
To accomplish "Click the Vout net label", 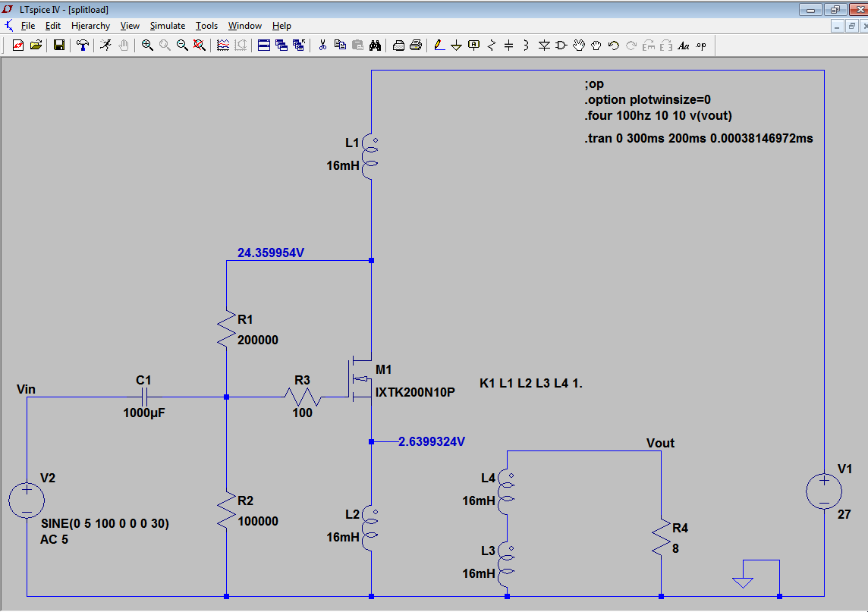I will (660, 443).
